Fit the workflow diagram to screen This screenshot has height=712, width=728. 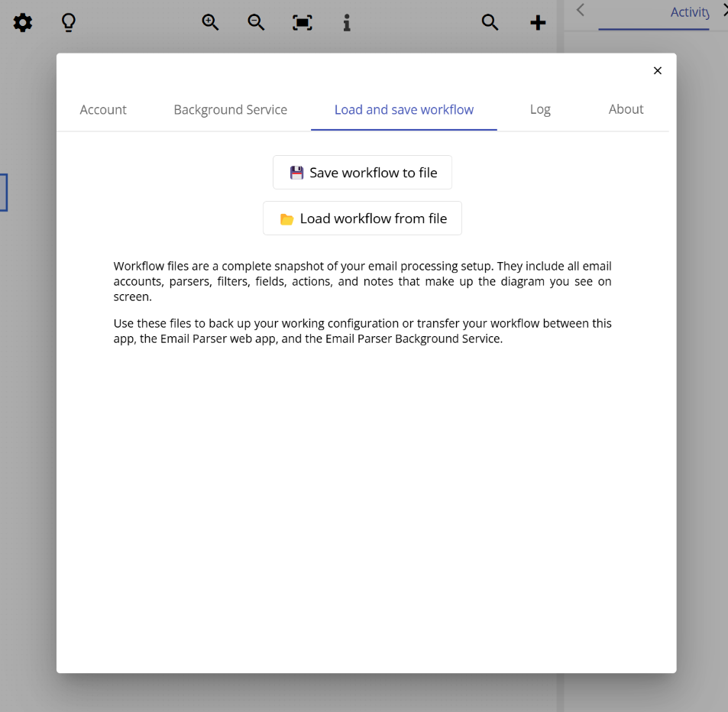(x=302, y=22)
